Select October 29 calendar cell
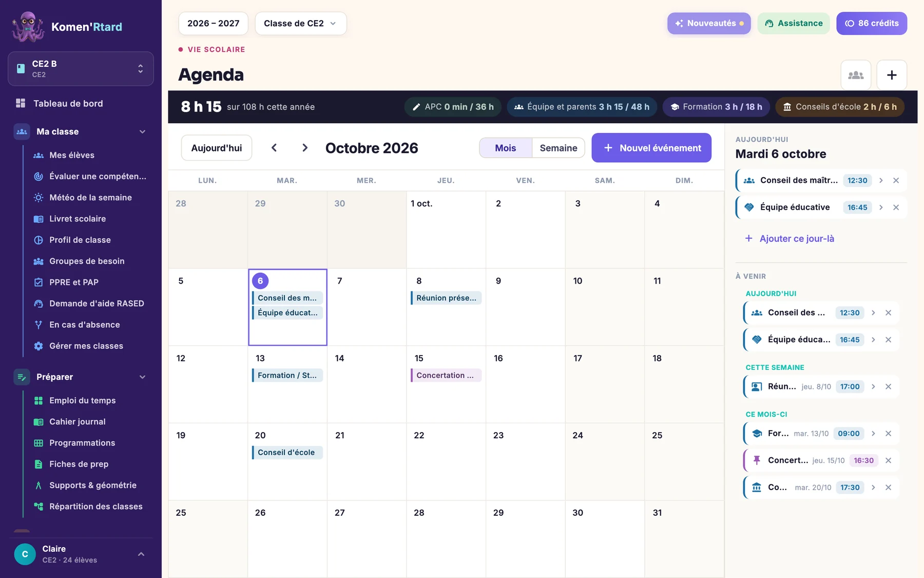 [x=526, y=539]
